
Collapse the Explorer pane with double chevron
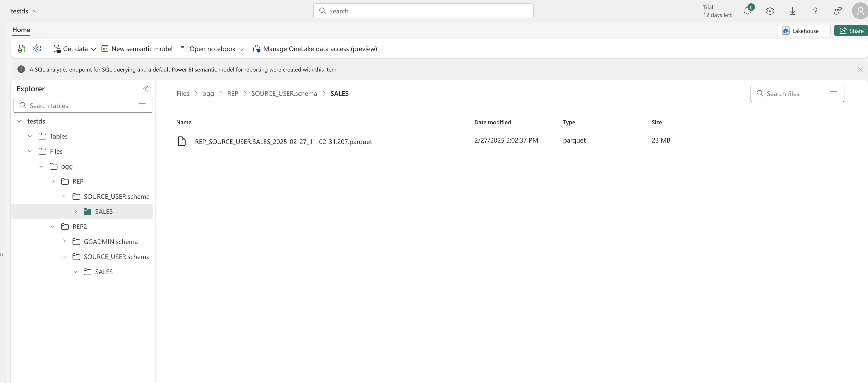pos(146,89)
